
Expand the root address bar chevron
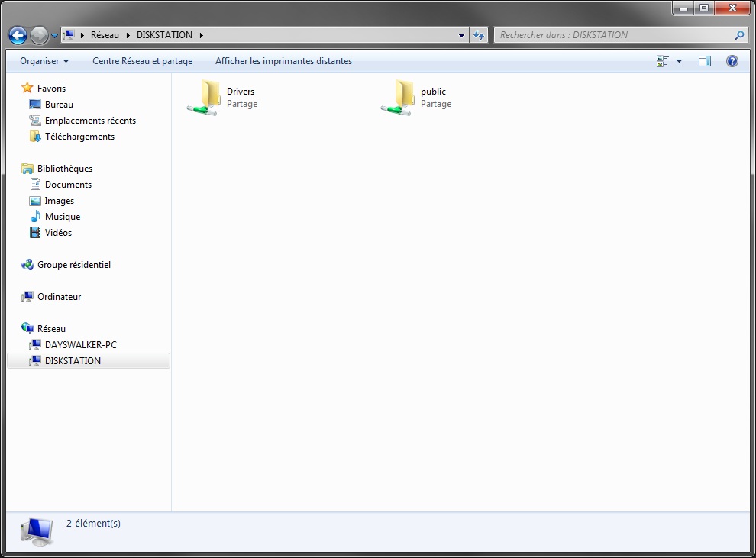(82, 35)
